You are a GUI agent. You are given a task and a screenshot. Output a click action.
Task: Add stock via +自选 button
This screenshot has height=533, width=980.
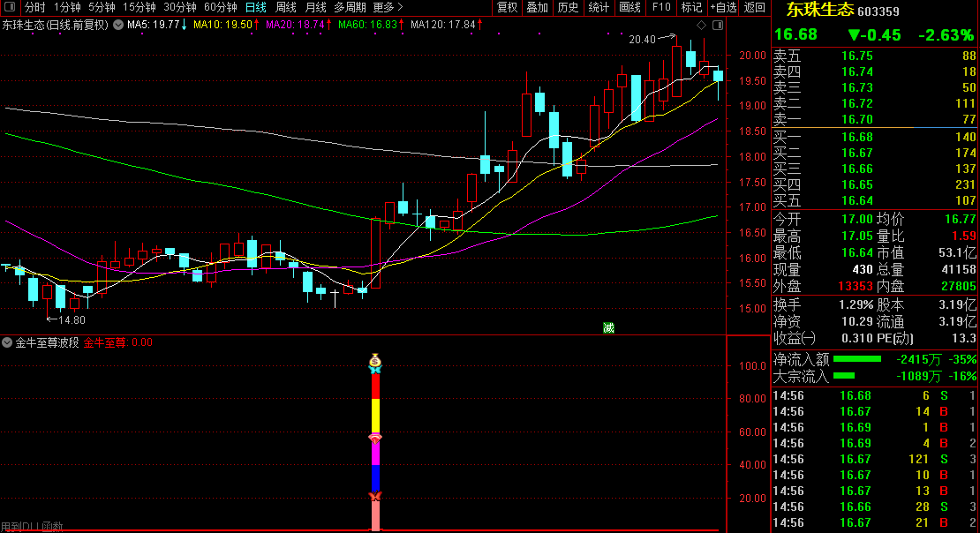coord(723,7)
